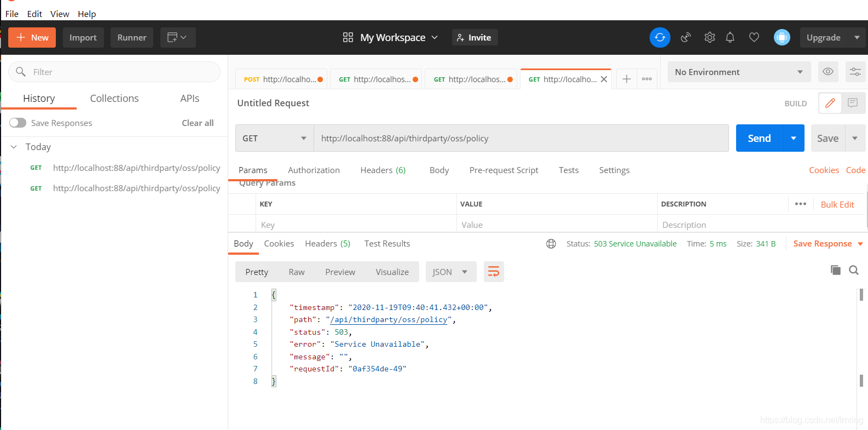Switch to the APIs sidebar tab
Image resolution: width=868 pixels, height=430 pixels.
coord(189,98)
